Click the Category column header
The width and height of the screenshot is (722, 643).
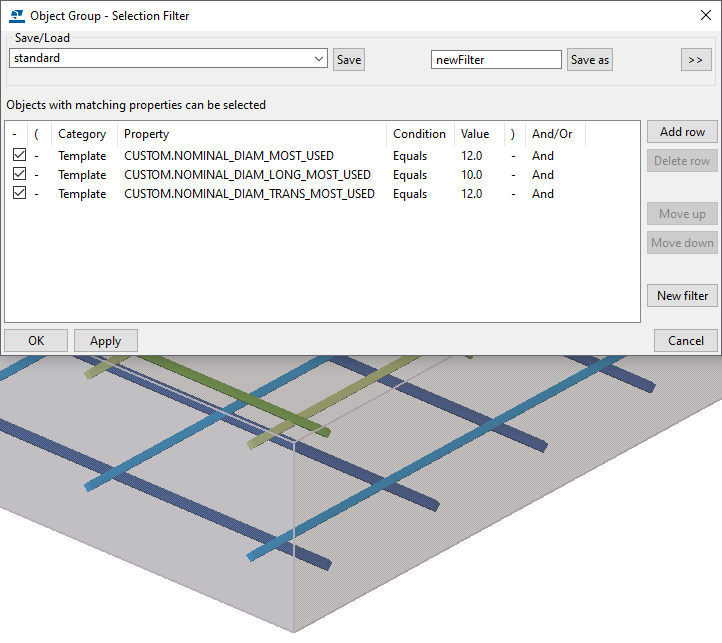(x=82, y=134)
